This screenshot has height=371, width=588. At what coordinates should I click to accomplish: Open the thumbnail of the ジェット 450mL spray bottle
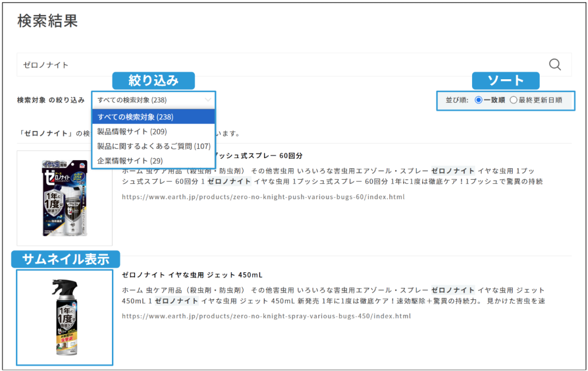(x=64, y=318)
